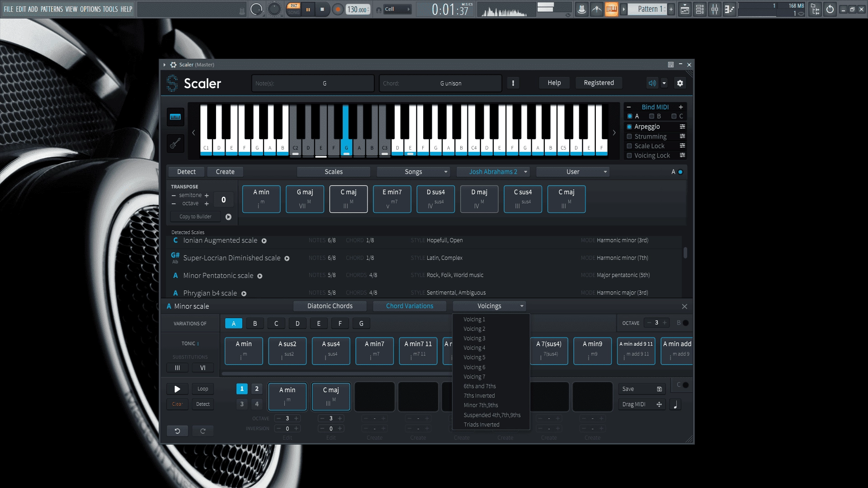
Task: Click the Create button
Action: (225, 172)
